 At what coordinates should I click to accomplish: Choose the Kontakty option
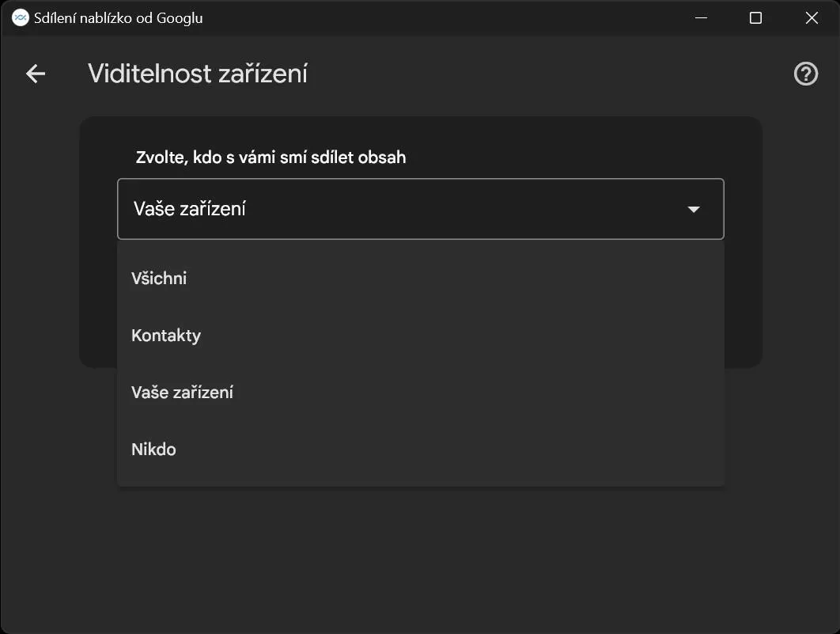point(421,336)
